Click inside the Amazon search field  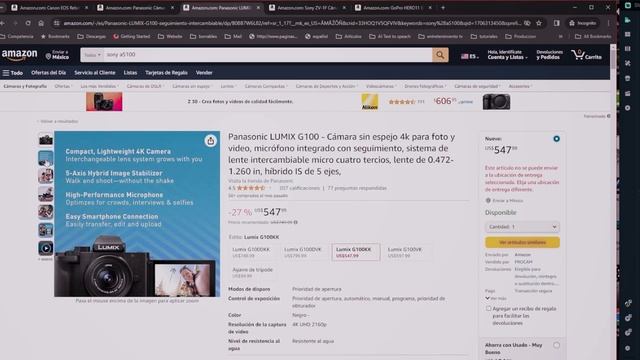(x=268, y=55)
